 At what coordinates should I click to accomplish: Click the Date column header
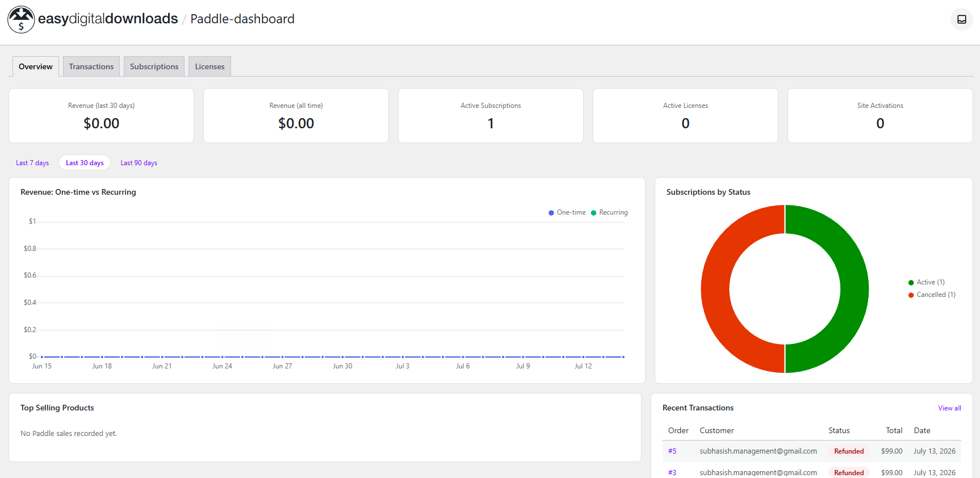tap(922, 430)
